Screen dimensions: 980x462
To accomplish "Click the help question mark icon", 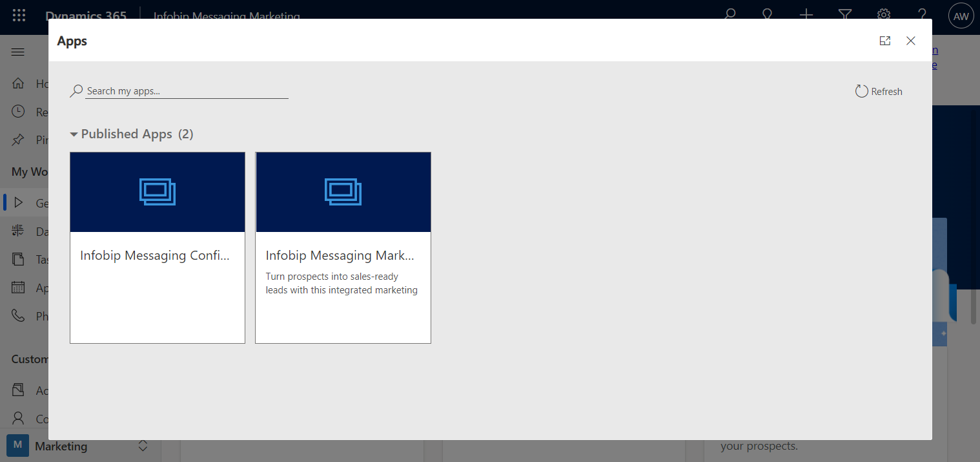I will click(x=922, y=14).
